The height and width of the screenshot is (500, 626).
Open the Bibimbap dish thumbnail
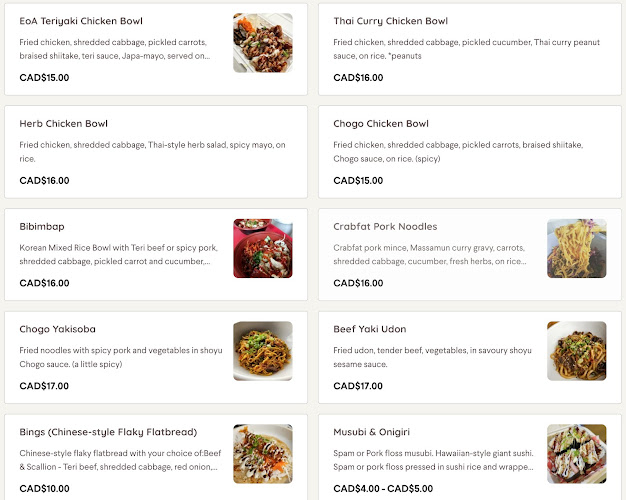[263, 248]
